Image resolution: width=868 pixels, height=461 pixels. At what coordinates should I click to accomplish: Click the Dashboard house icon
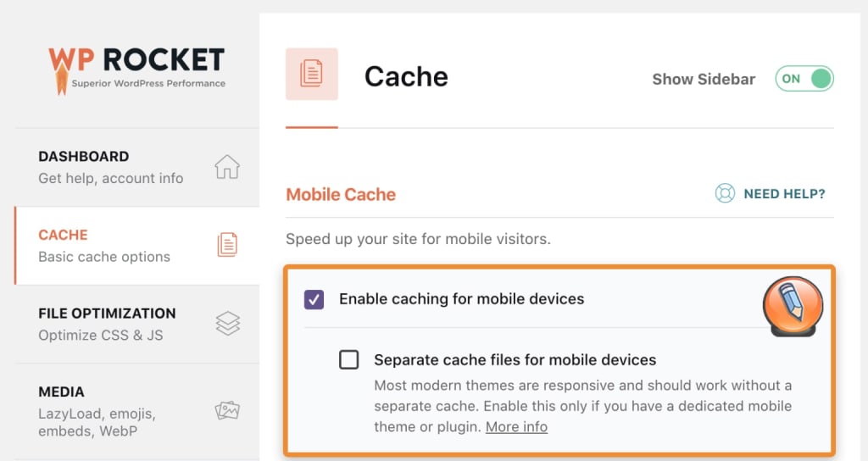pyautogui.click(x=227, y=167)
